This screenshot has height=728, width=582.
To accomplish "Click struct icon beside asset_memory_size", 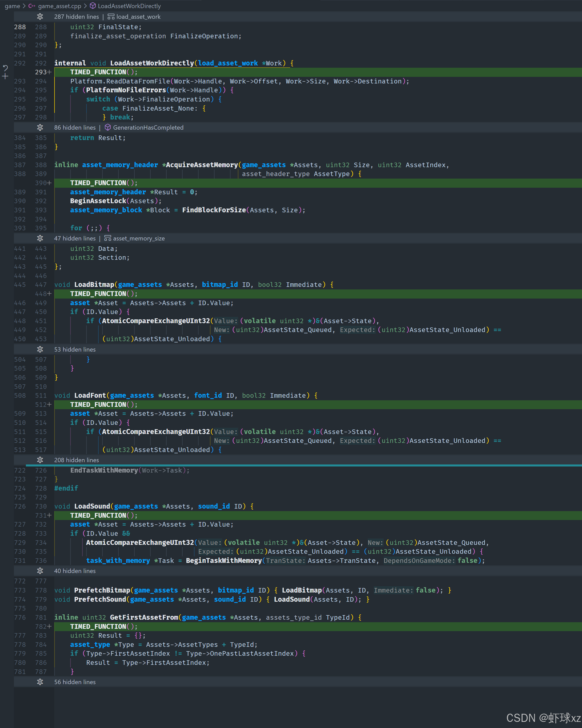I will tap(108, 238).
